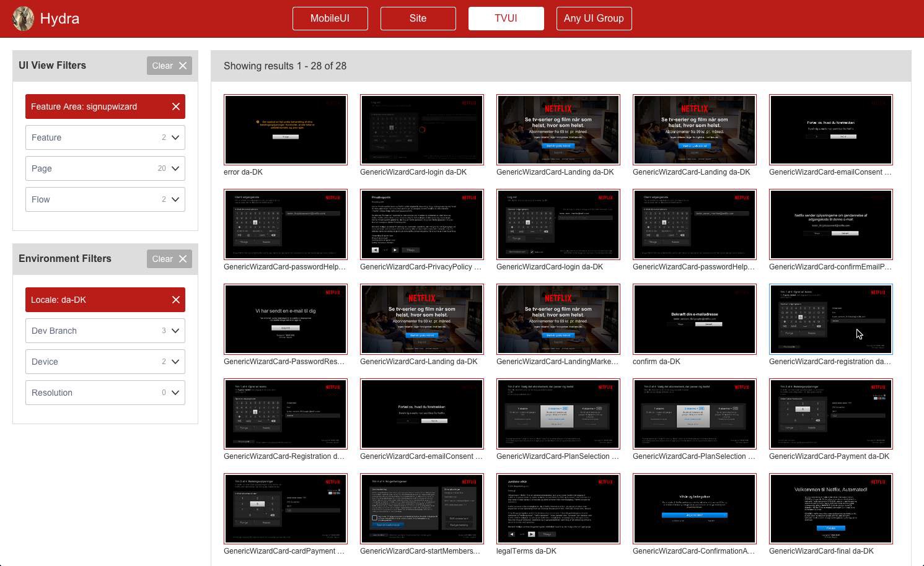View the GenericWizardCard-Payment da-DK screenshot
Screen dimensions: 924x566
pyautogui.click(x=831, y=414)
